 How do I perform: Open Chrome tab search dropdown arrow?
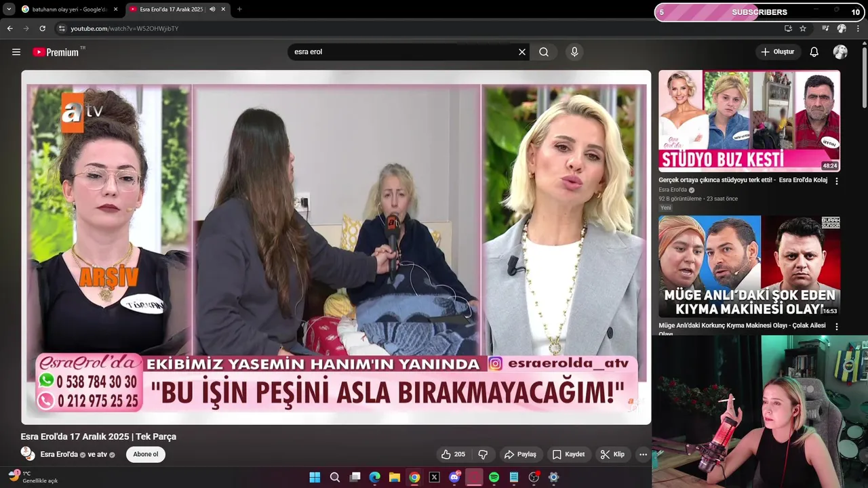point(9,9)
